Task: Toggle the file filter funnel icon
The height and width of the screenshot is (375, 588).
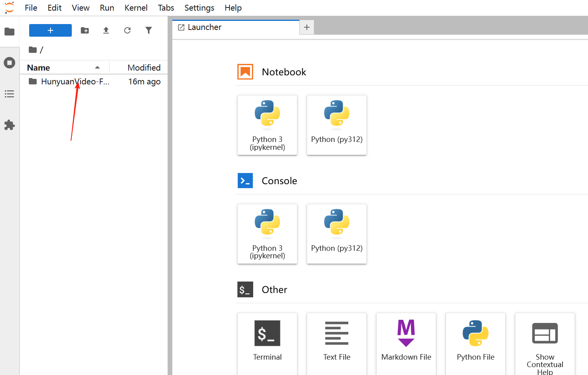Action: [149, 30]
